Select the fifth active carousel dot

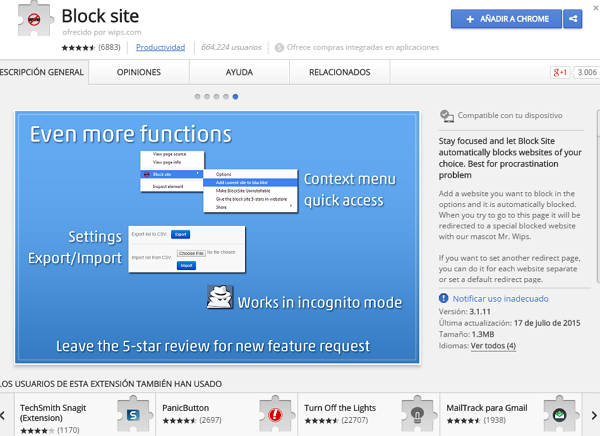[x=235, y=97]
